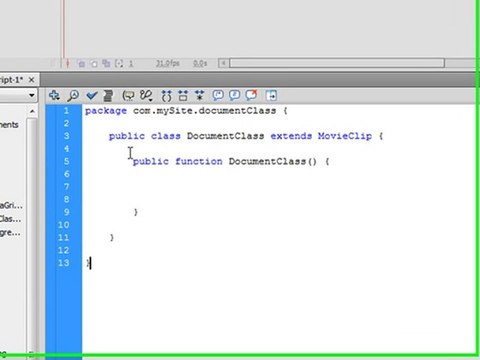The image size is (480, 360).
Task: Click toolbox panel scroll up arrow
Action: point(32,111)
